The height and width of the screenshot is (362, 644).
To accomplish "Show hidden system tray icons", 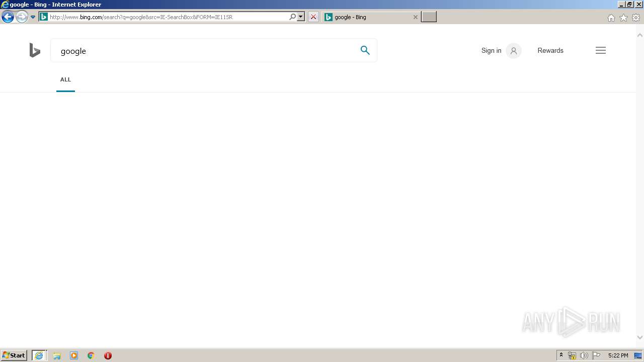I will tap(561, 355).
